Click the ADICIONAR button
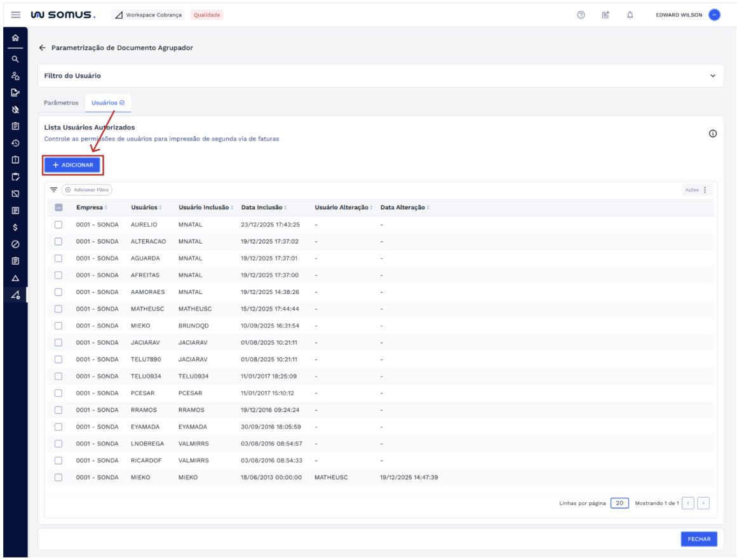This screenshot has width=737, height=560. click(72, 165)
